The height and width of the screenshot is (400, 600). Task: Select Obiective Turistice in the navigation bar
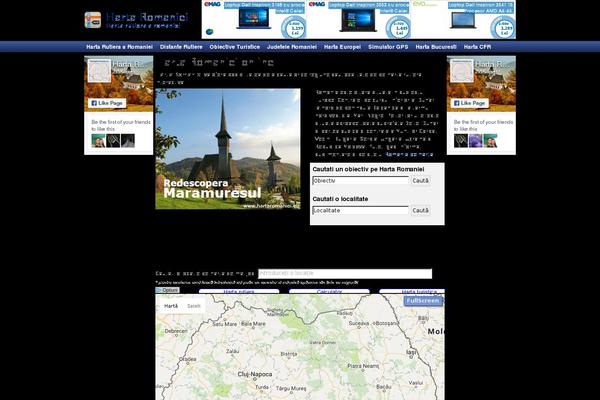(x=235, y=47)
